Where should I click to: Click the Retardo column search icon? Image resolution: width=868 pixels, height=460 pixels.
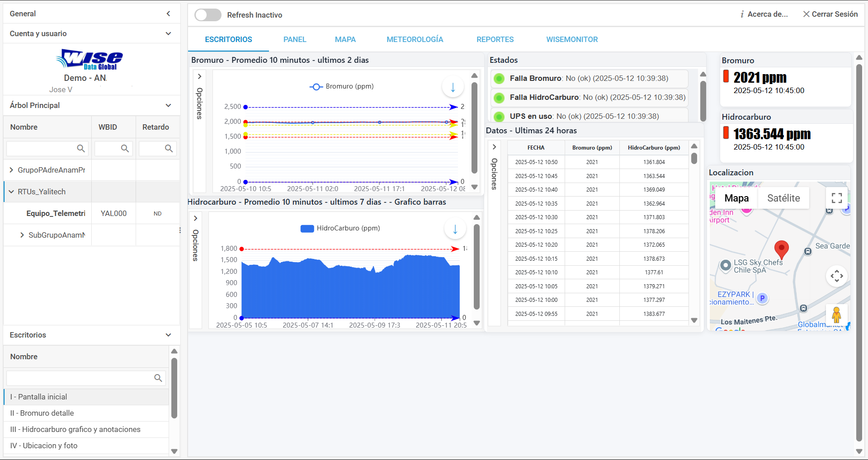(169, 148)
